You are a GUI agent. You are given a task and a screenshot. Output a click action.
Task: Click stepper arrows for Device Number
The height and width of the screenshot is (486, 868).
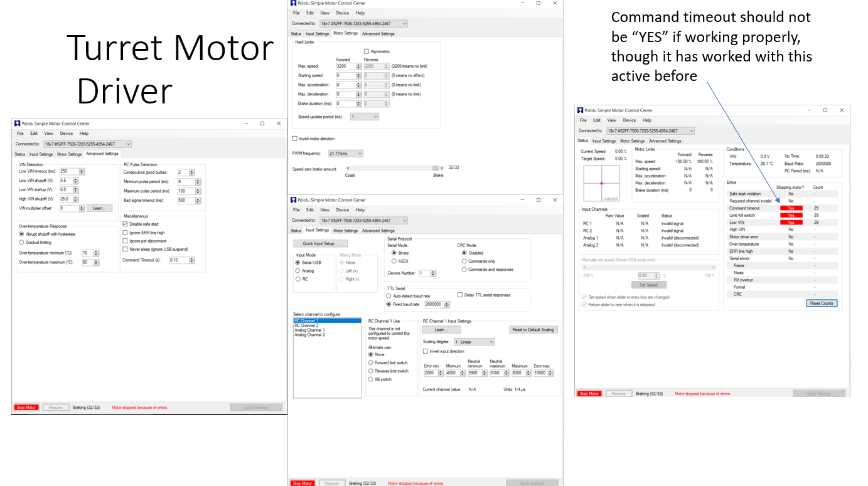click(x=433, y=273)
